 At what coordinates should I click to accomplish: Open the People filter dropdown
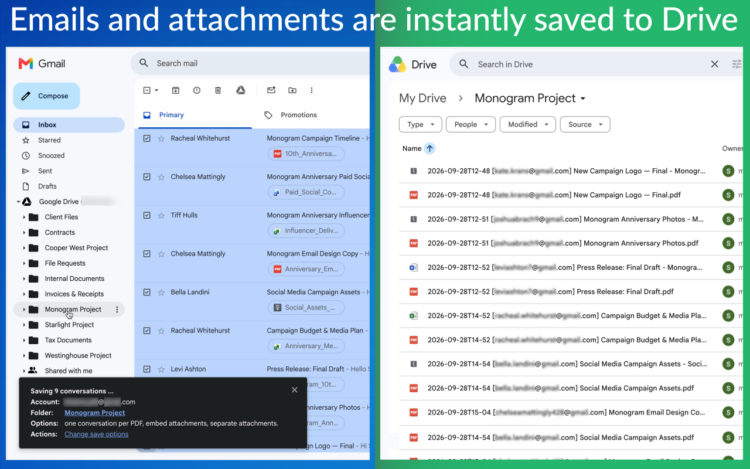(x=471, y=124)
